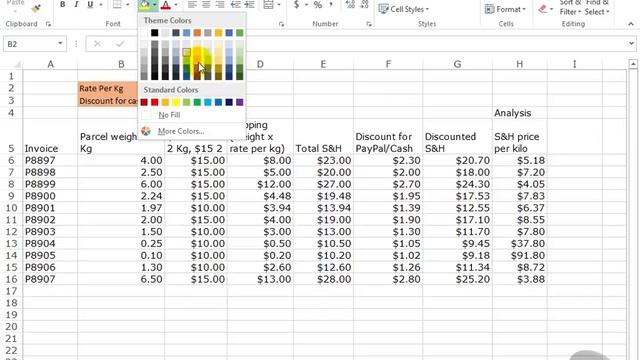Image resolution: width=640 pixels, height=360 pixels.
Task: Open the Underline style dropdown arrow
Action: [x=101, y=5]
